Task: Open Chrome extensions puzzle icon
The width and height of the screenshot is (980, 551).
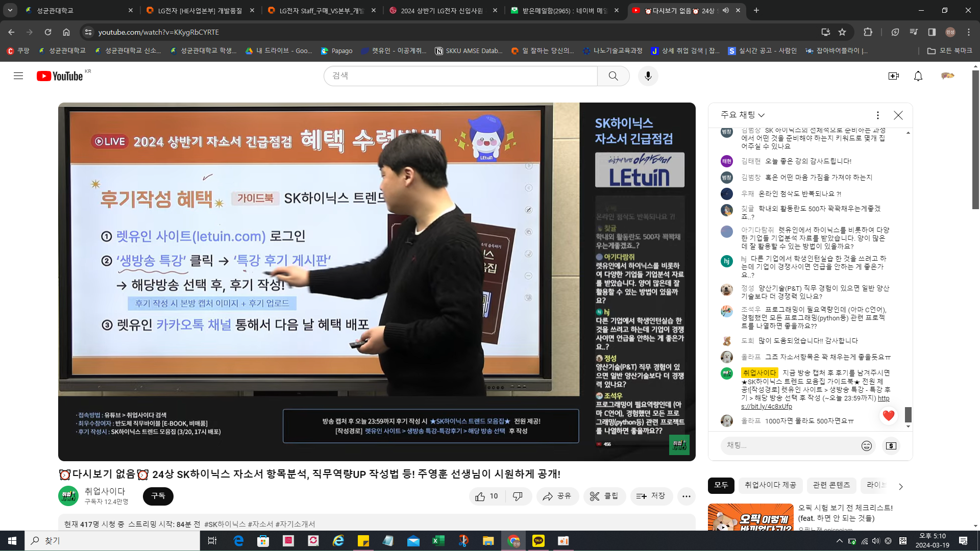Action: click(868, 32)
